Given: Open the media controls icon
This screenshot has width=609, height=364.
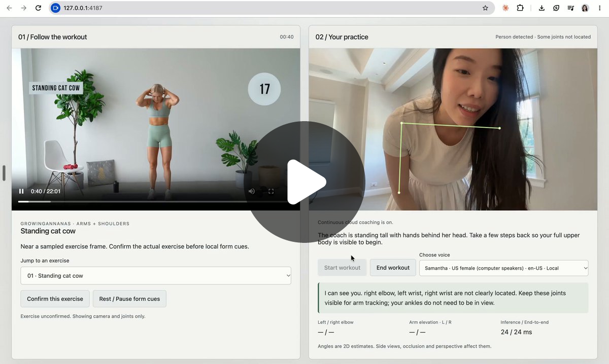Looking at the screenshot, I should pyautogui.click(x=571, y=8).
